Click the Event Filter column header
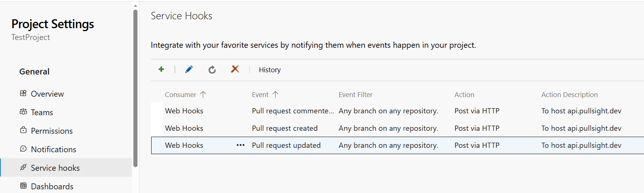Screen dimensions: 644x193 tap(356, 94)
